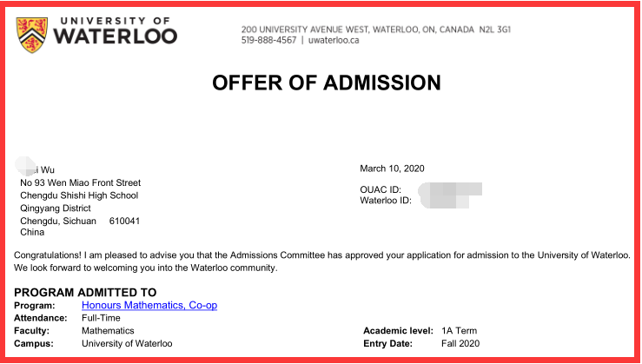Click the blurred OUAC ID value
The width and height of the screenshot is (642, 364).
coord(450,188)
